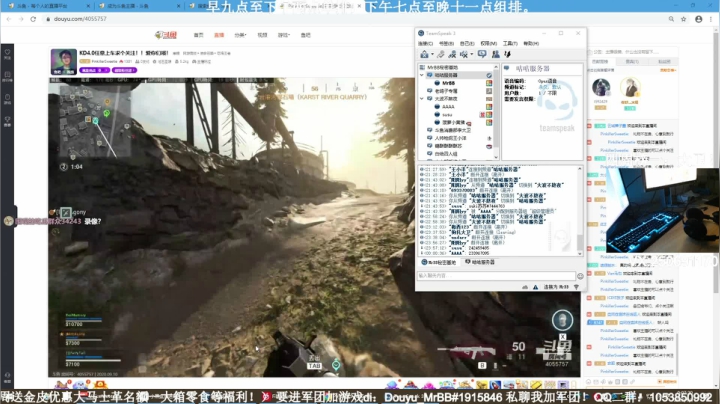Open the TeamSpeak 连接(C) menu
720x404 pixels.
coord(426,44)
